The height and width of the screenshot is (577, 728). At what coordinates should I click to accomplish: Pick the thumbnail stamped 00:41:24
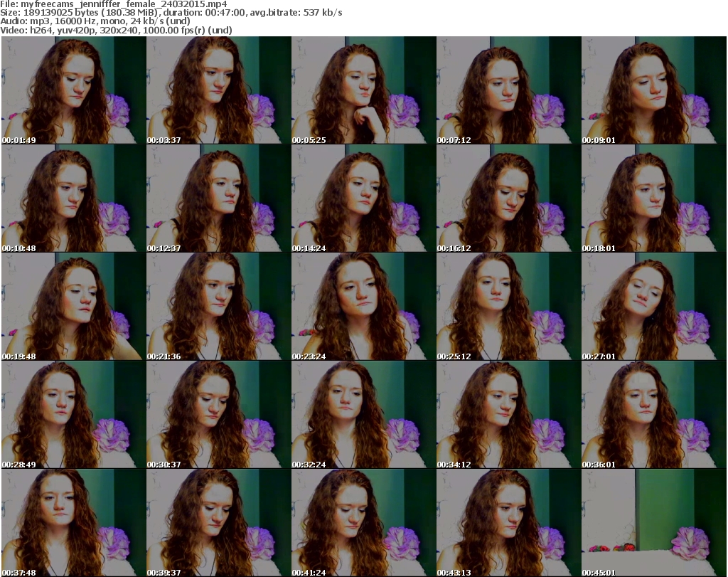coord(363,523)
